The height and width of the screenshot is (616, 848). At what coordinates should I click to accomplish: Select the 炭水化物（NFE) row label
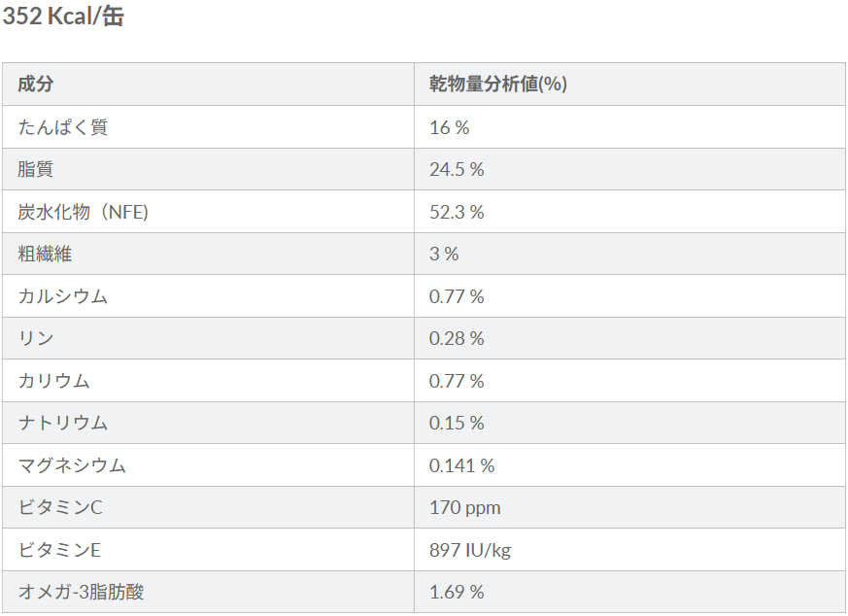[83, 212]
